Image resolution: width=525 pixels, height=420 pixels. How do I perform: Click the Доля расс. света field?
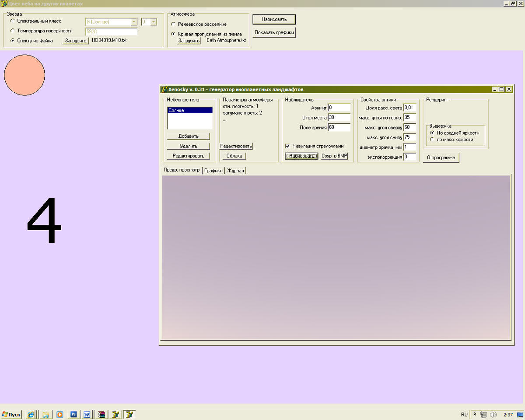(409, 108)
